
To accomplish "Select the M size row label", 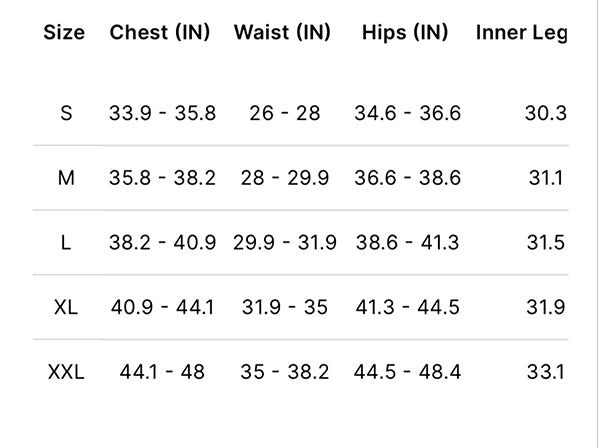I will pos(66,178).
